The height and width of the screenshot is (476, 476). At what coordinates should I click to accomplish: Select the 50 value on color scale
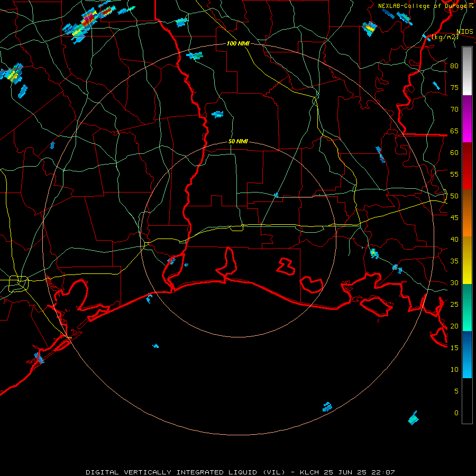[454, 196]
